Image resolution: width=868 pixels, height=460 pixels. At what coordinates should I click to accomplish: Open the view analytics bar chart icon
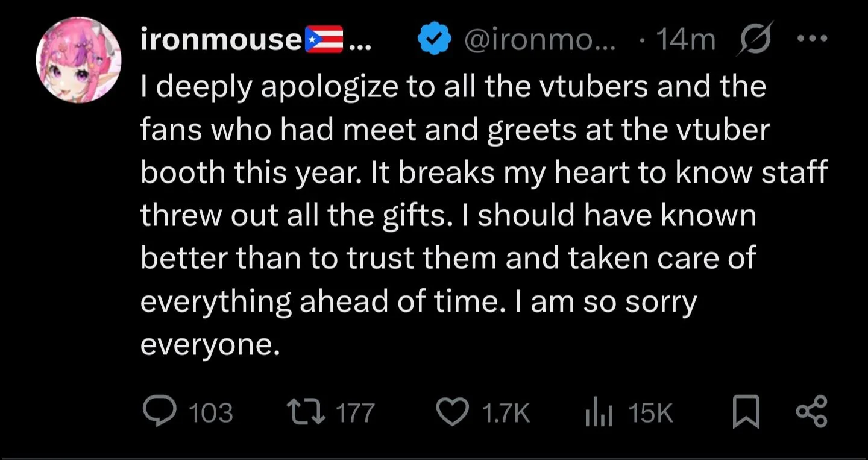[x=599, y=414]
